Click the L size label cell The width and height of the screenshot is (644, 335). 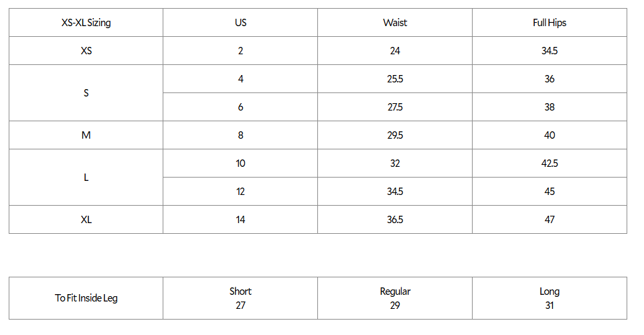(x=86, y=177)
